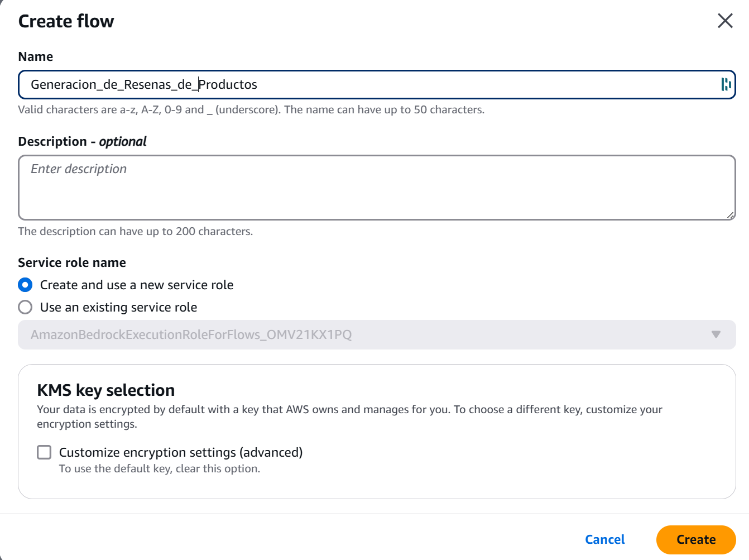Viewport: 749px width, 560px height.
Task: Click the KMS key selection heading
Action: pyautogui.click(x=105, y=390)
